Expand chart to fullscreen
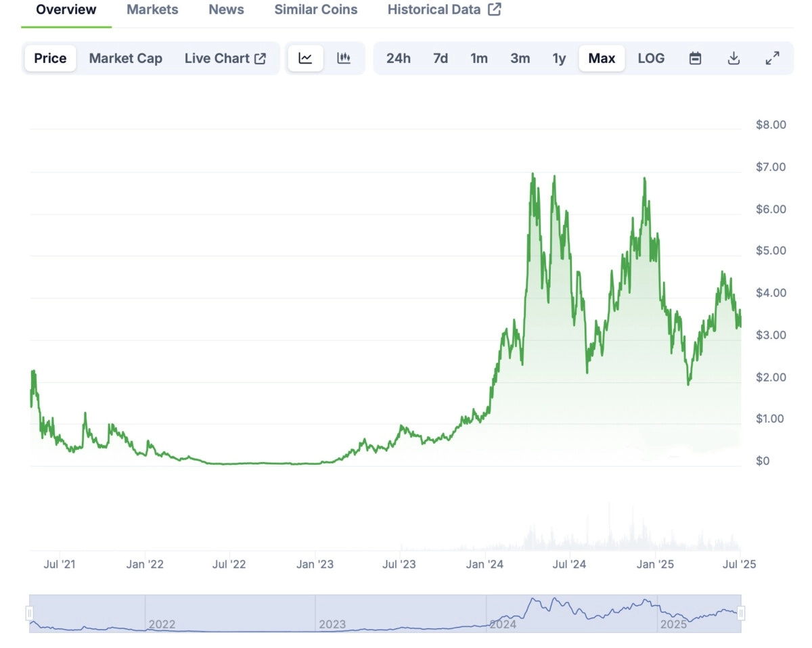Screen dimensions: 812x648 [x=772, y=58]
